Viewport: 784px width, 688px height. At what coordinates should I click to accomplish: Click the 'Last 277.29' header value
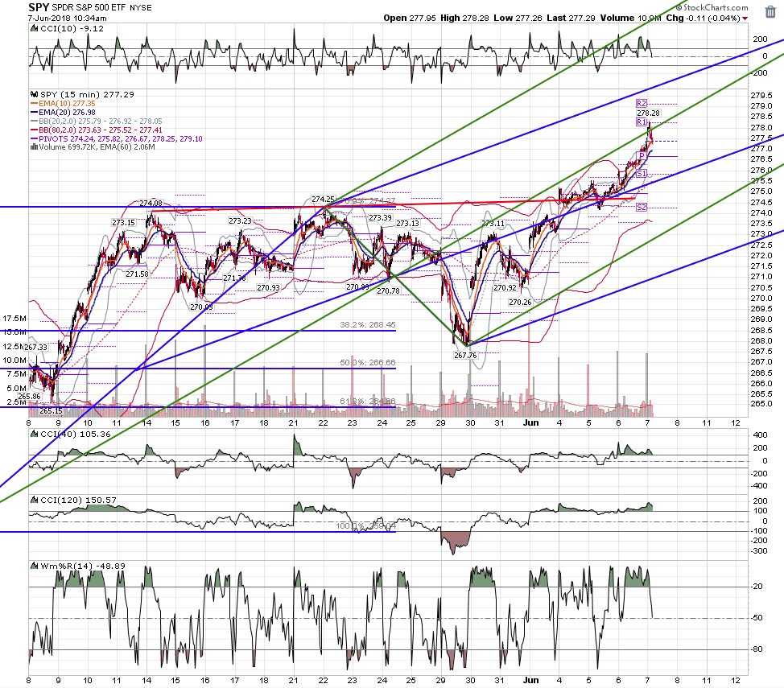click(571, 18)
